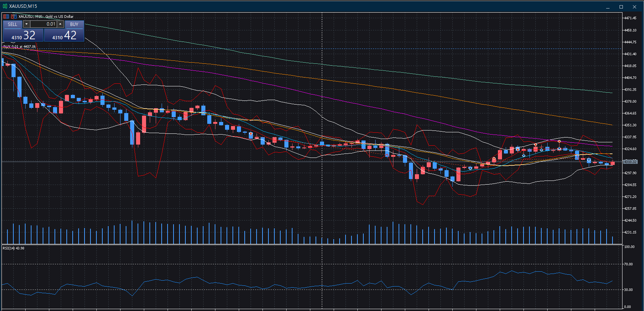Select the BUY 0.01 at 4437.06 order label

[19, 47]
